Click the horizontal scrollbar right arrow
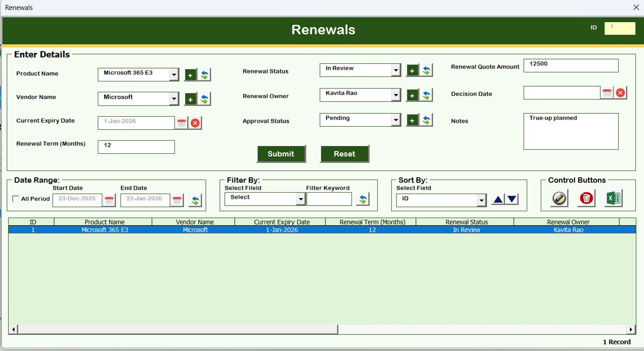This screenshot has height=351, width=644. click(631, 329)
